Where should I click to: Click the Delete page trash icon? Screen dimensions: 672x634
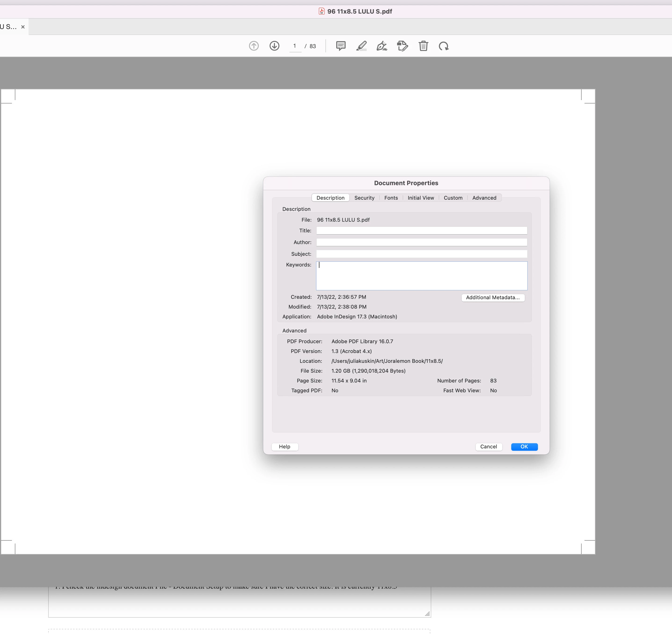point(423,46)
